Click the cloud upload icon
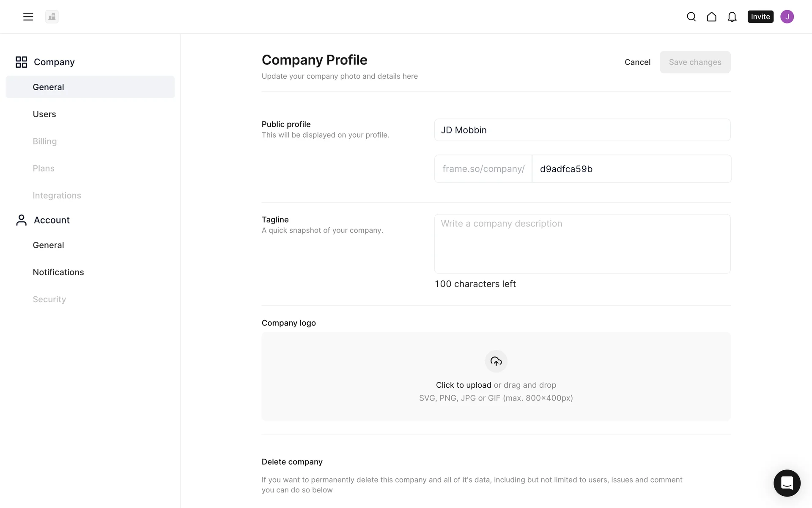The width and height of the screenshot is (812, 508). coord(496,361)
